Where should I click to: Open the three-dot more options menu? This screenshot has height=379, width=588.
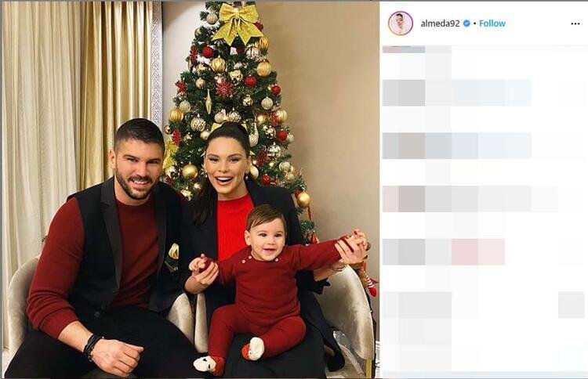click(x=575, y=23)
